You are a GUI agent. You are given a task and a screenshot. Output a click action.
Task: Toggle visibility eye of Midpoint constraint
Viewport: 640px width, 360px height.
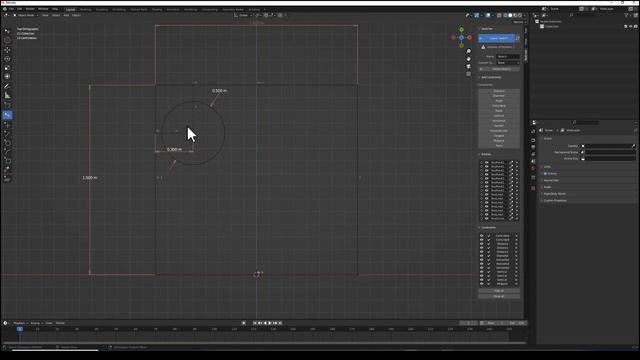tap(482, 284)
